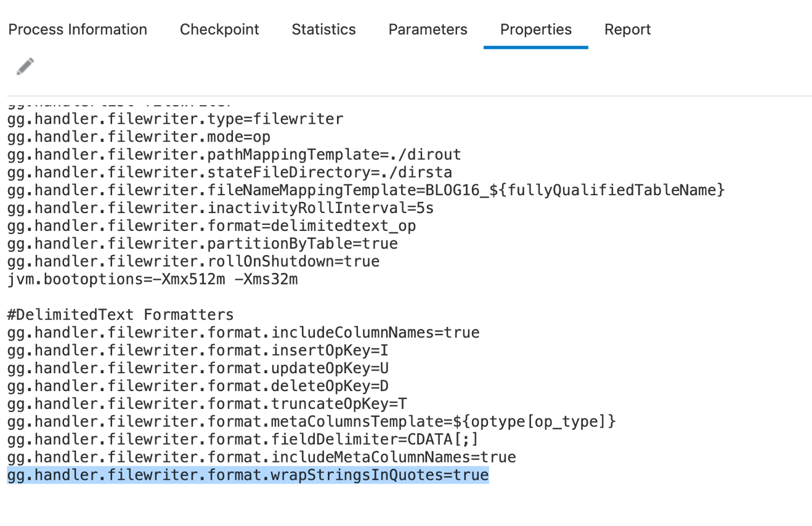
Task: Select the Parameters tab
Action: pos(428,30)
